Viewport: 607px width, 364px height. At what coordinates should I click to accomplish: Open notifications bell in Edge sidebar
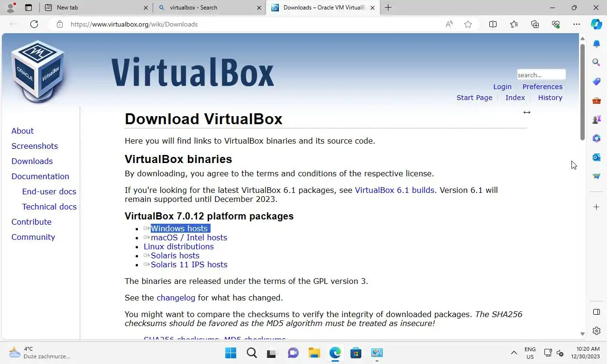point(597,44)
